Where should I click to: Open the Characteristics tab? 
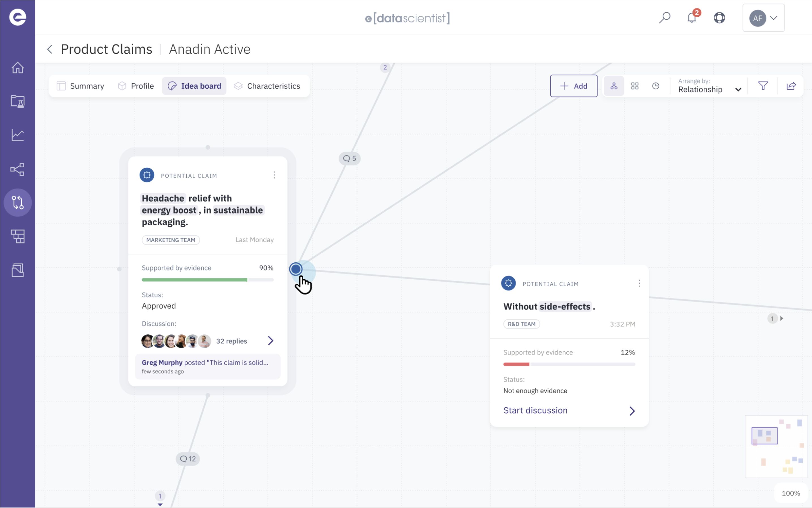[267, 86]
